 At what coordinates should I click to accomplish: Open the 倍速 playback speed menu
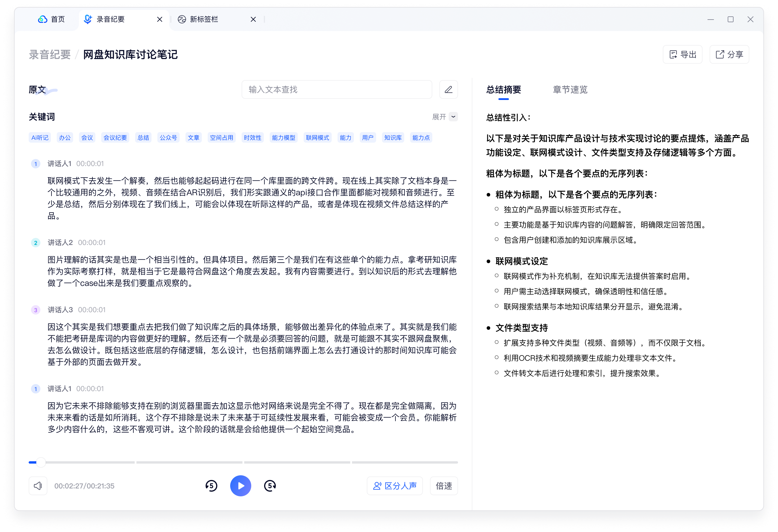pyautogui.click(x=444, y=486)
